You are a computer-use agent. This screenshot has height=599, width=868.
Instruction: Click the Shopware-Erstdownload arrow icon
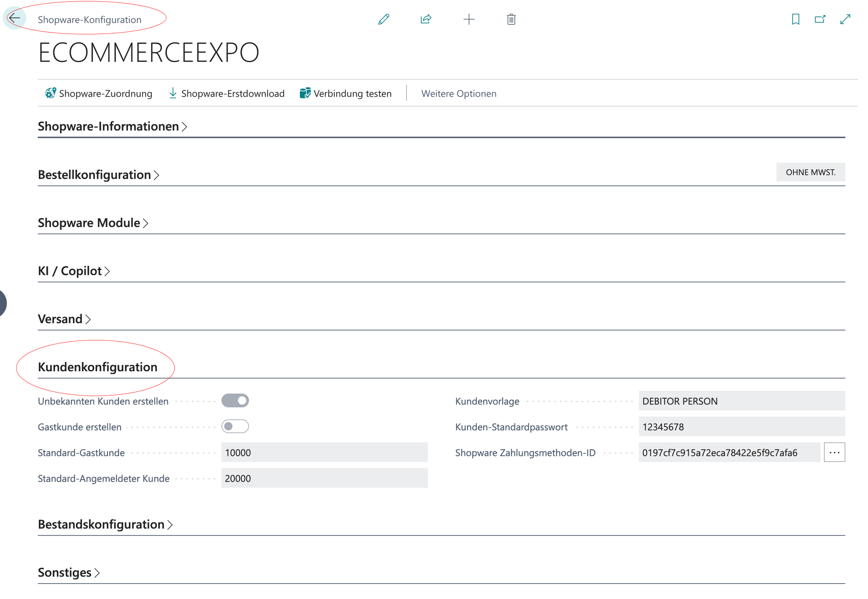pyautogui.click(x=173, y=93)
